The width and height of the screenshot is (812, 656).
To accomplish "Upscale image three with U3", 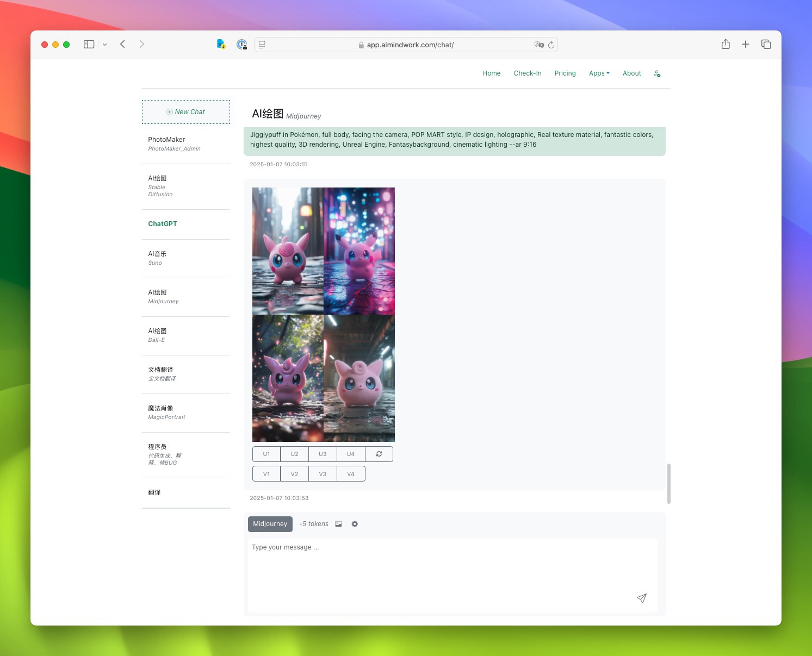I will [x=323, y=454].
